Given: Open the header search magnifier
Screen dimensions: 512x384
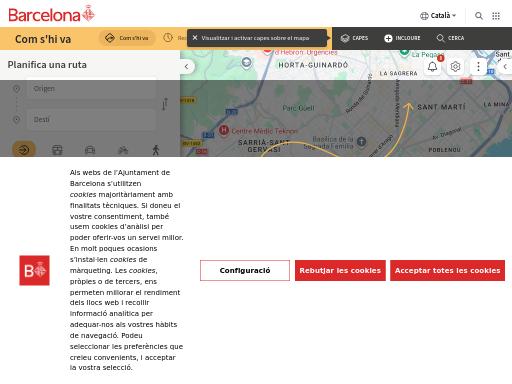Looking at the screenshot, I should point(479,16).
